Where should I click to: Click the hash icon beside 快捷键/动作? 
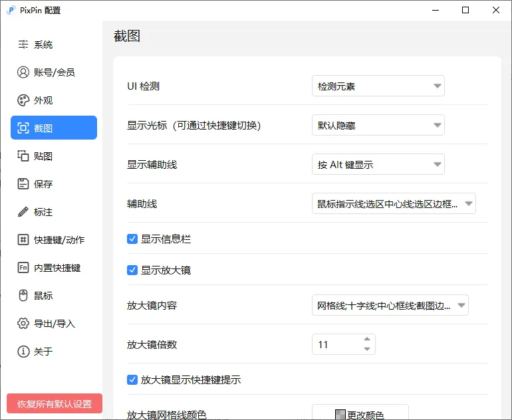click(23, 240)
